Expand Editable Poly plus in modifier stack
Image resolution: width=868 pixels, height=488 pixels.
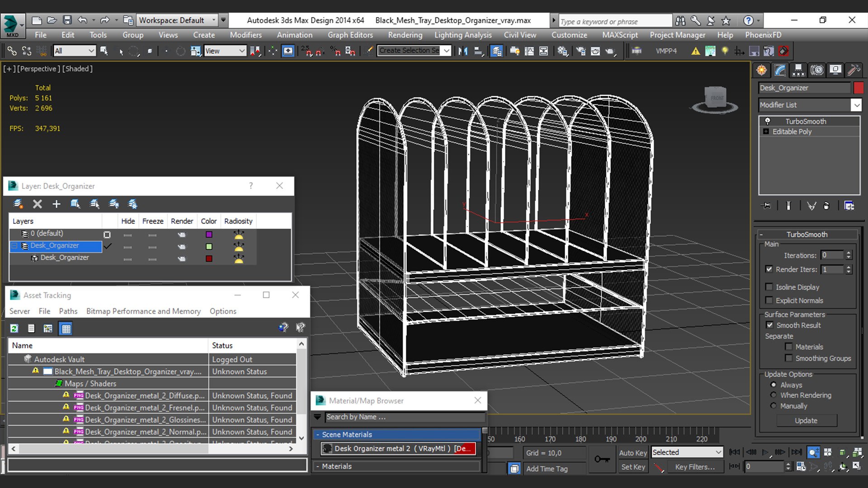tap(766, 131)
